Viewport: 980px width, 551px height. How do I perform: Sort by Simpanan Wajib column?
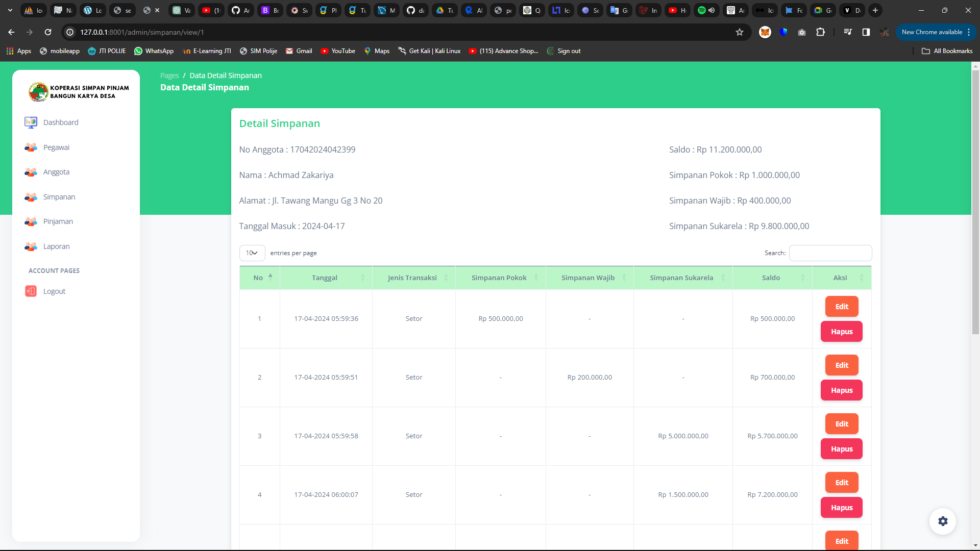coord(590,278)
